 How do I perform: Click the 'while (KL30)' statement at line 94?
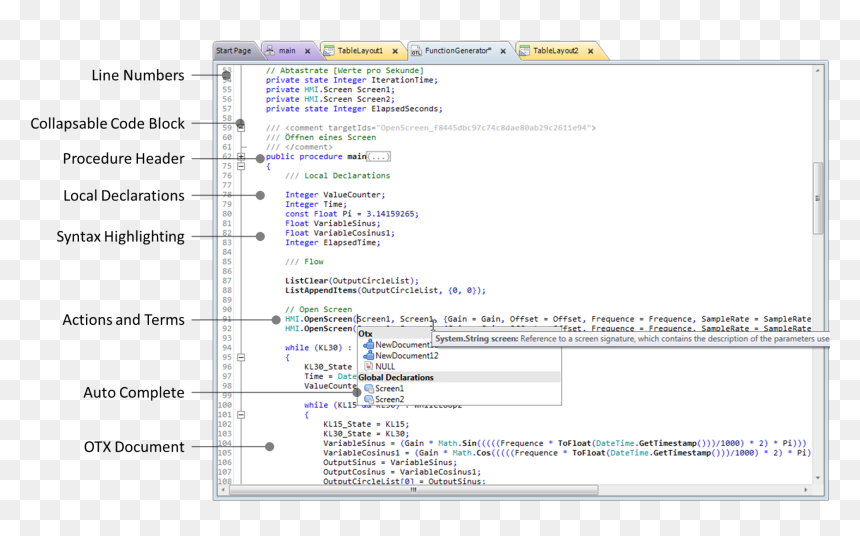pos(318,348)
